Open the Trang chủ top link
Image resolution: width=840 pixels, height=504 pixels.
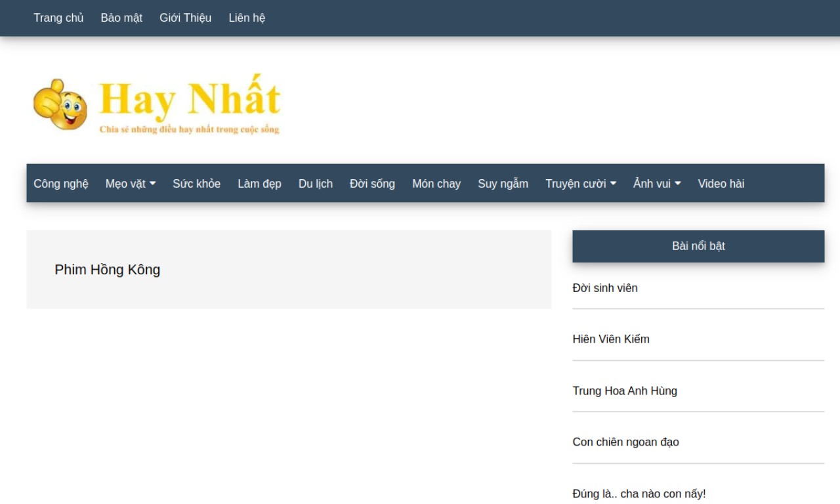pos(58,18)
